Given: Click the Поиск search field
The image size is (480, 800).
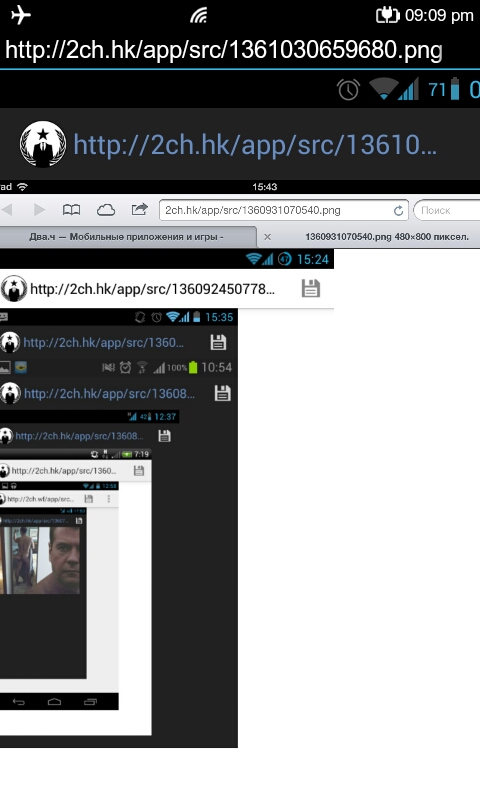Looking at the screenshot, I should point(447,210).
